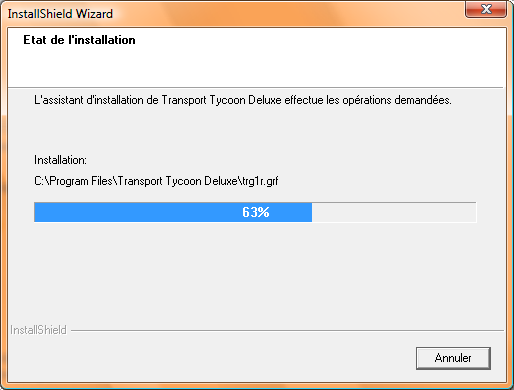This screenshot has height=390, width=514.
Task: Click the InstallShield Wizard title text
Action: coord(60,14)
